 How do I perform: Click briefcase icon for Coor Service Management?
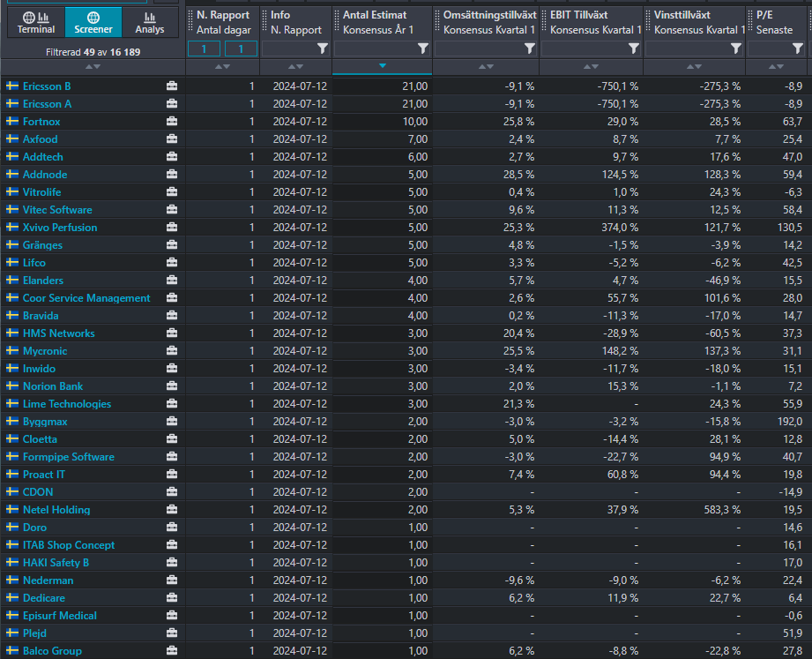pyautogui.click(x=172, y=298)
